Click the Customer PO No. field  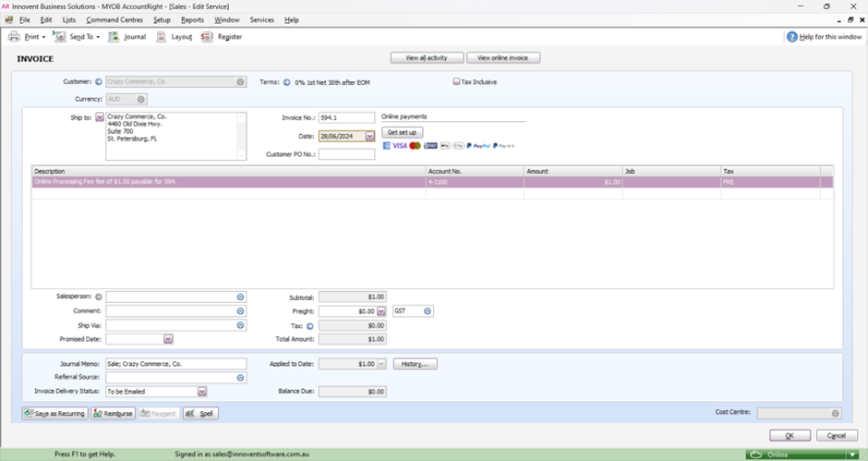346,154
